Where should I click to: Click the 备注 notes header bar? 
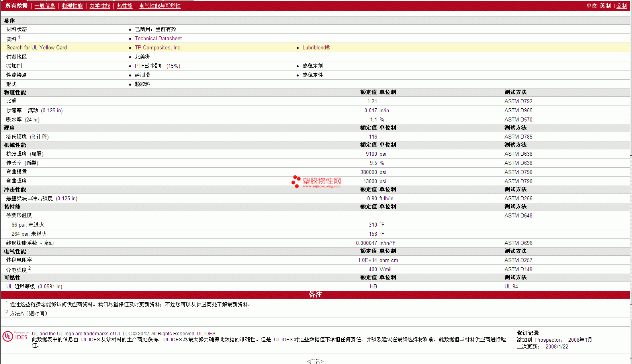click(x=315, y=294)
